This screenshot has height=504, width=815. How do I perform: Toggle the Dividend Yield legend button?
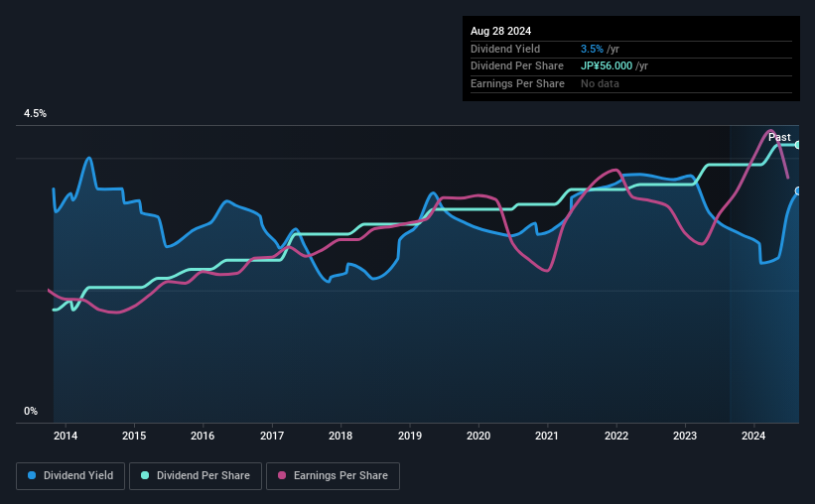coord(70,476)
